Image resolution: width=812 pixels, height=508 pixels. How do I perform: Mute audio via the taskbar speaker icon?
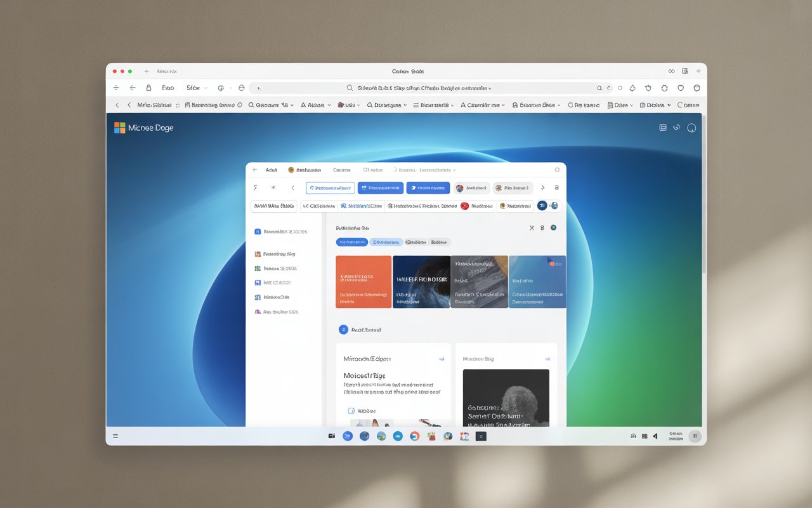point(655,436)
